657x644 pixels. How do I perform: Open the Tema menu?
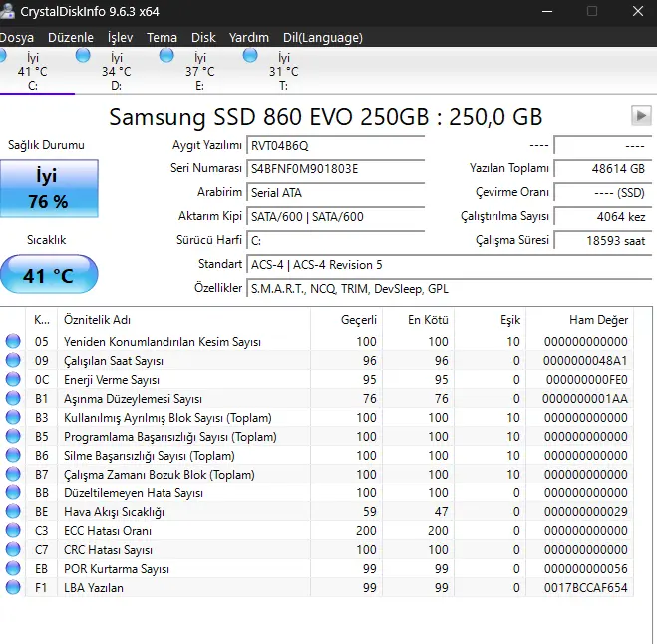pyautogui.click(x=162, y=38)
